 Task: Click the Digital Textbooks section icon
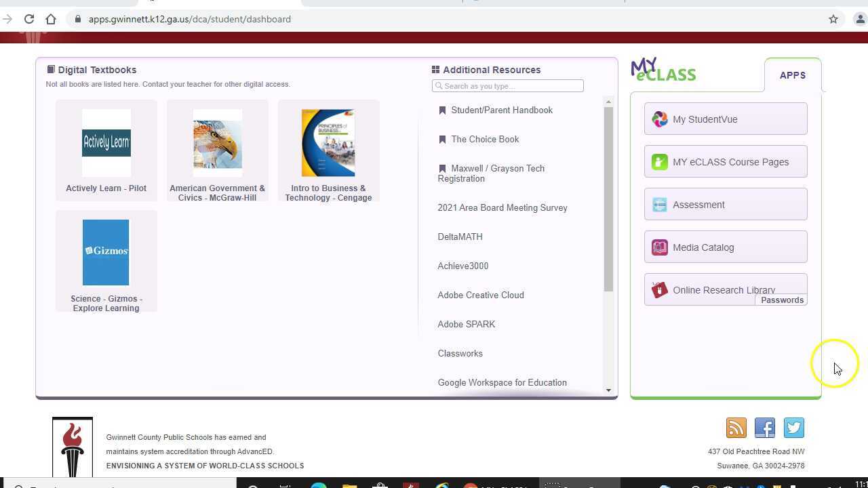51,68
